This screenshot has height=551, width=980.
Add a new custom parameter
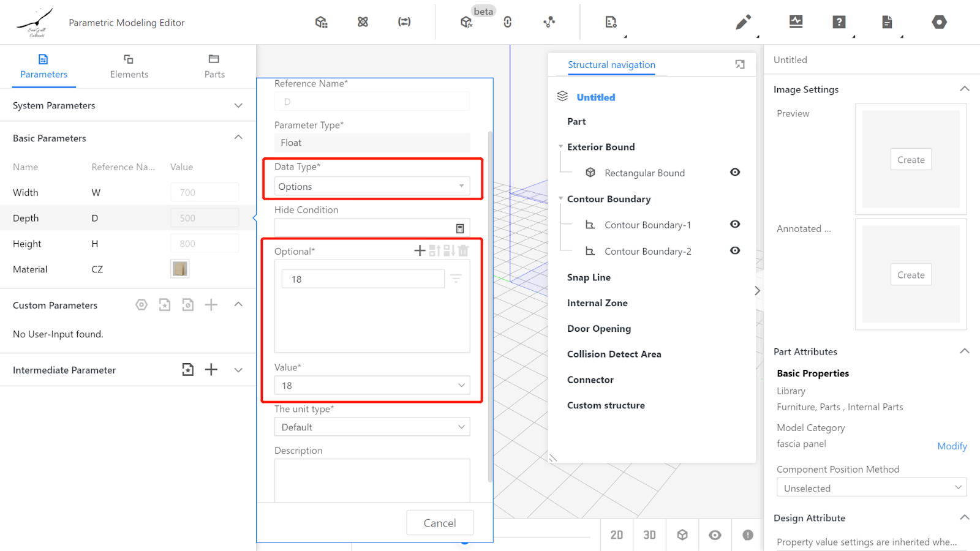click(211, 305)
